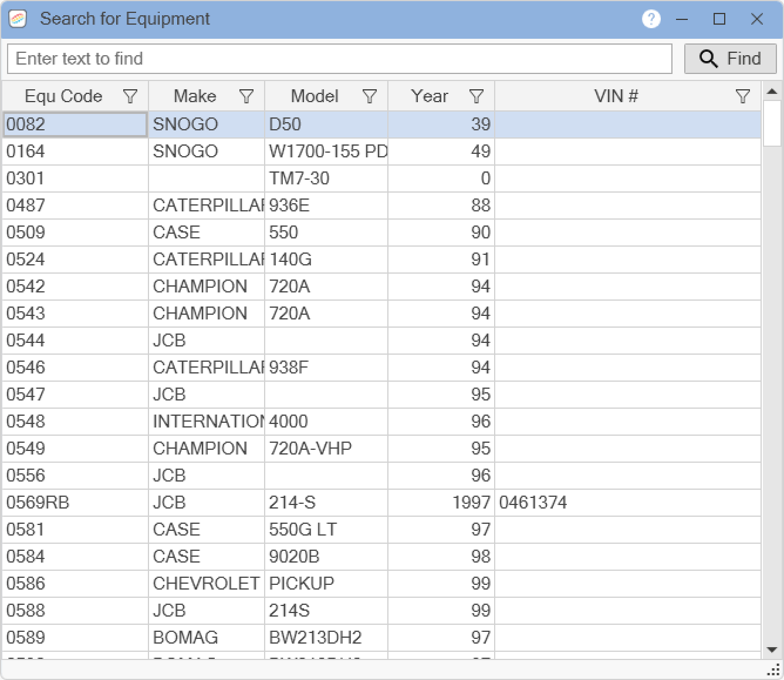The width and height of the screenshot is (784, 680).
Task: Select the CHEVROLET PICKUP row
Action: [381, 584]
